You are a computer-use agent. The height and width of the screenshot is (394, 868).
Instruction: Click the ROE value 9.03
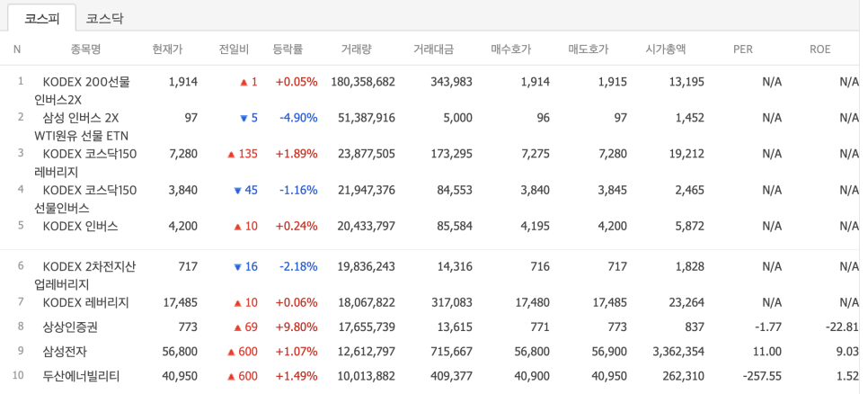click(x=848, y=352)
